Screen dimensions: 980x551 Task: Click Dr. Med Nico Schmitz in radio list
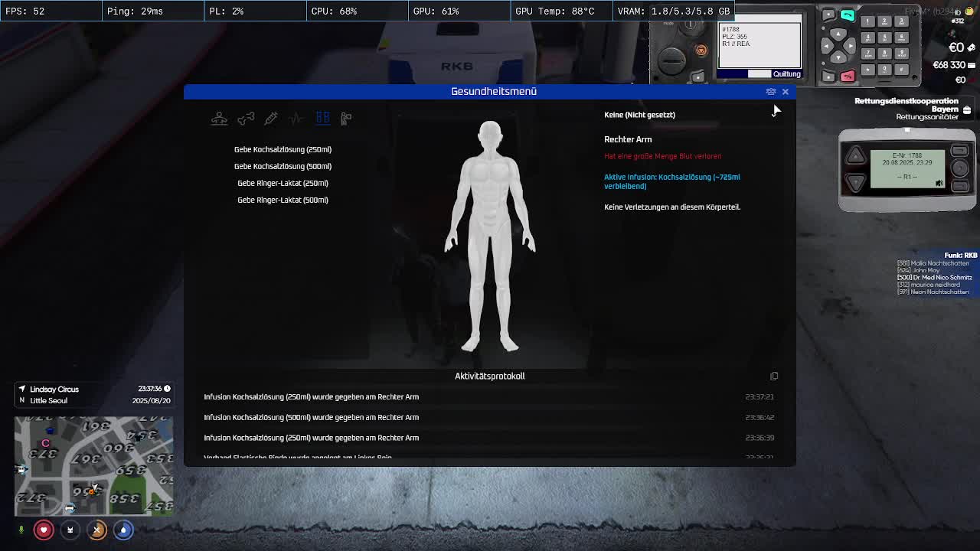[934, 277]
